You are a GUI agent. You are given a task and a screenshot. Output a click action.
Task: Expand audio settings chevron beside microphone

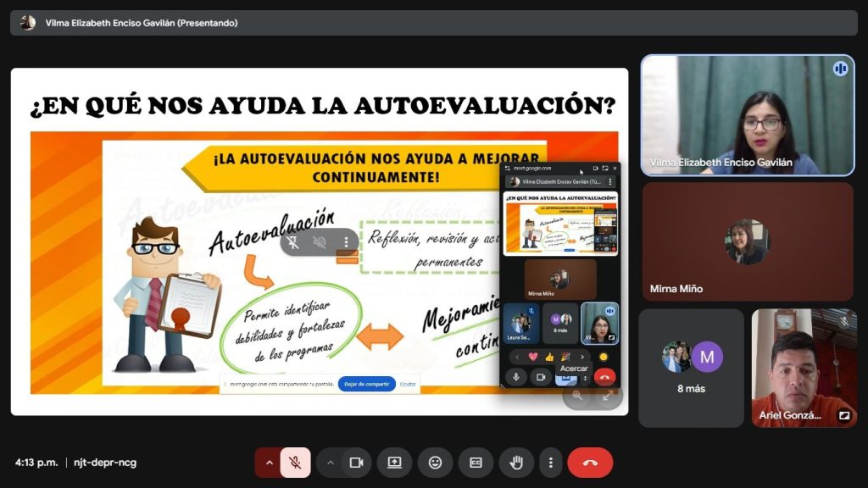(270, 463)
